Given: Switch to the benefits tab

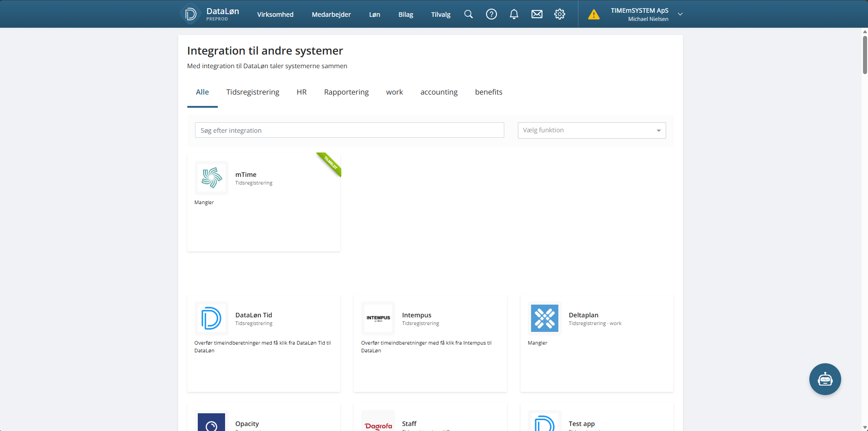Looking at the screenshot, I should click(489, 92).
